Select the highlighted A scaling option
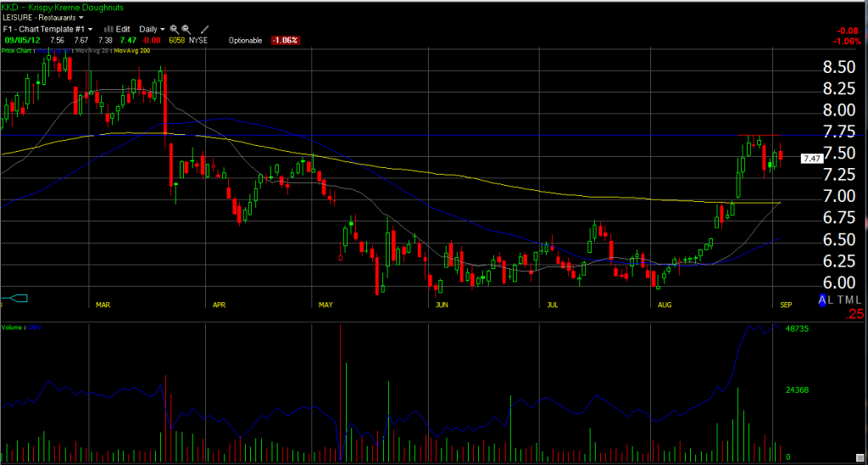This screenshot has height=465, width=868. [x=822, y=300]
